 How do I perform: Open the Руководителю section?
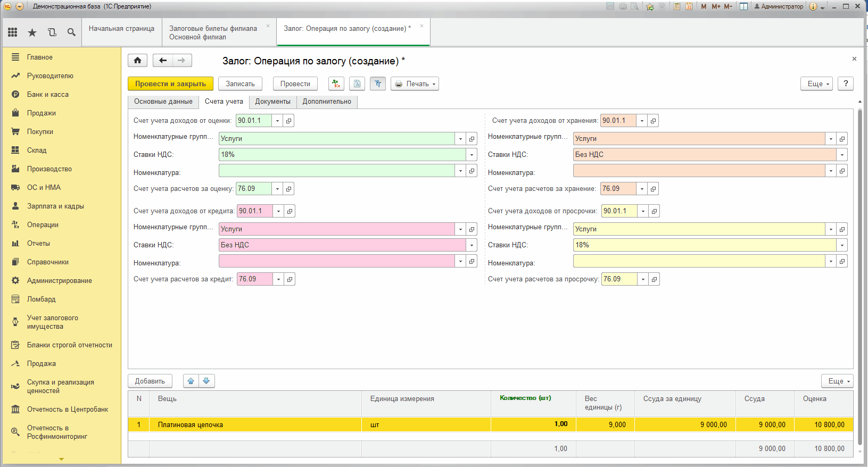pyautogui.click(x=50, y=76)
